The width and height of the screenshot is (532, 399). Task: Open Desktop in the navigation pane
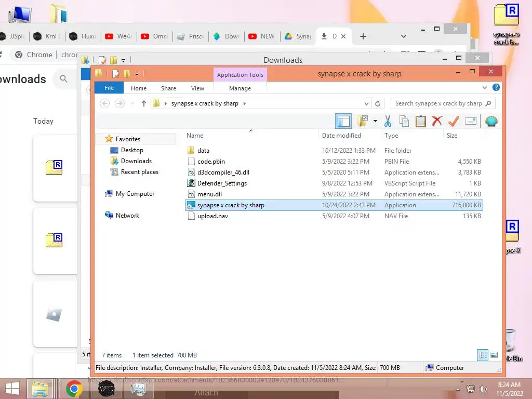pos(132,150)
